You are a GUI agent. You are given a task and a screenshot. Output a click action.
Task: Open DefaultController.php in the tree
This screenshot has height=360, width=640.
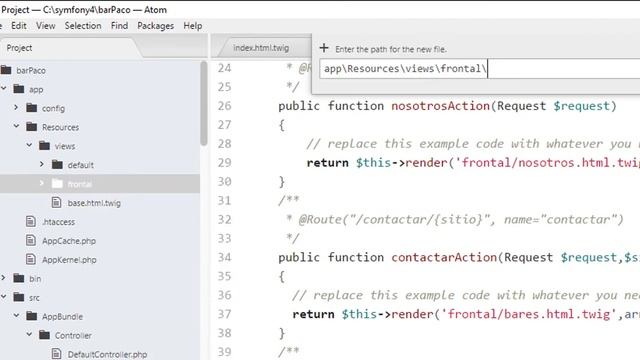coord(107,354)
